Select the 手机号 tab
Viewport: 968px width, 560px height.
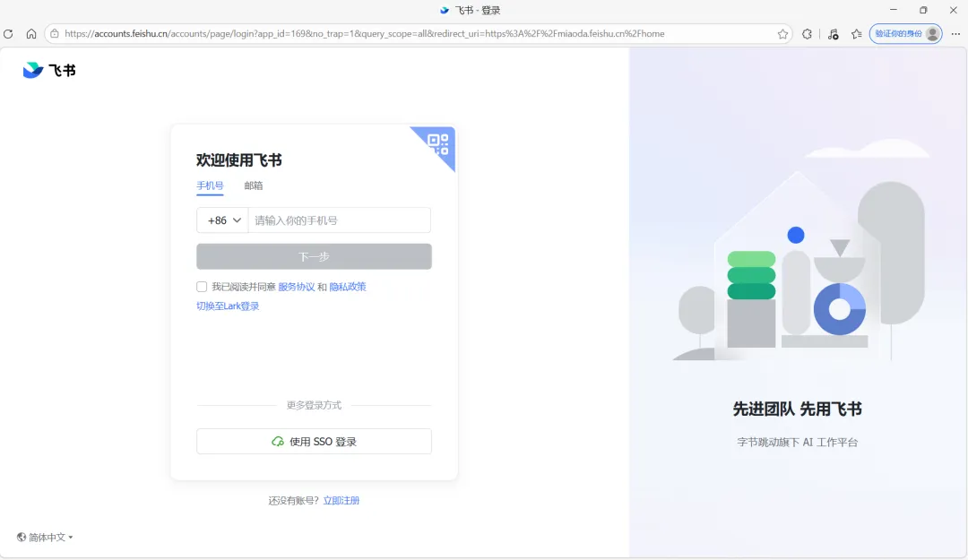[x=210, y=185]
